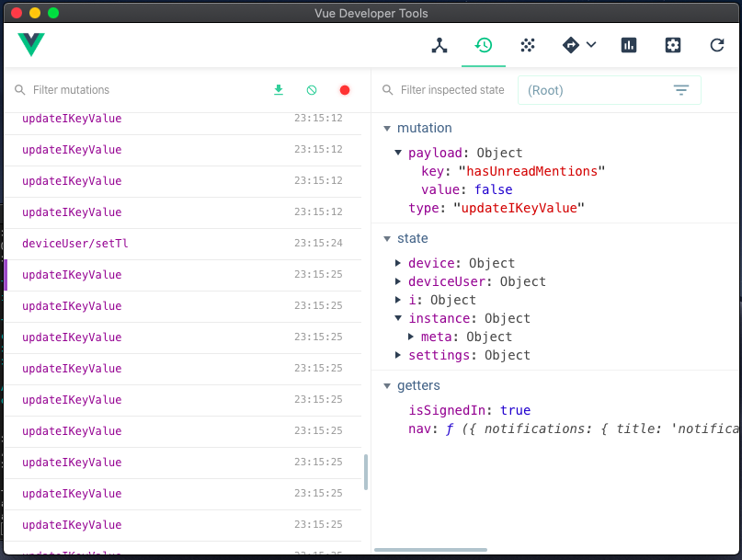Viewport: 742px width, 560px height.
Task: Open the Performance tab icon
Action: [x=628, y=45]
